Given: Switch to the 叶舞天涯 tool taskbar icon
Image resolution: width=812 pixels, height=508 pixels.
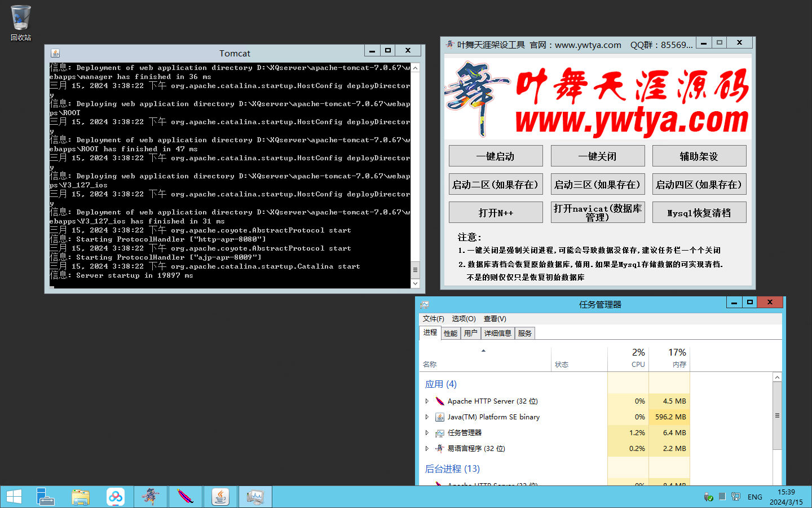Looking at the screenshot, I should click(150, 497).
